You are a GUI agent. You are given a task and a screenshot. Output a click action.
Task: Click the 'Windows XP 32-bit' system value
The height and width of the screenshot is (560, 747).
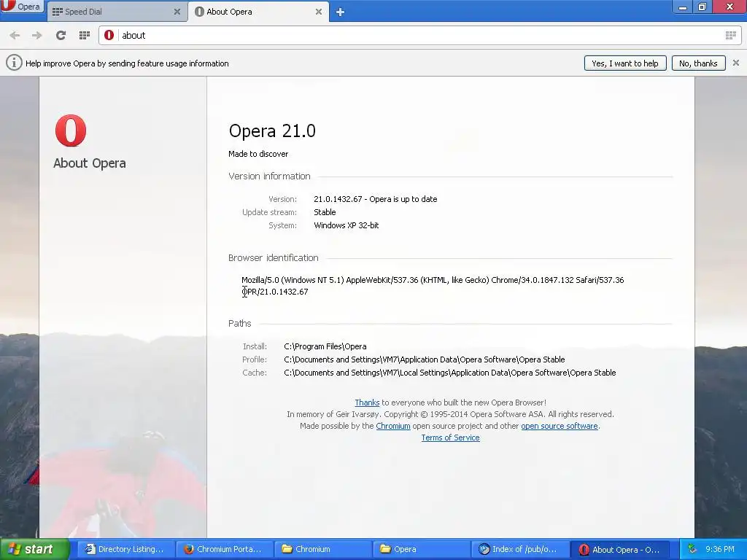pyautogui.click(x=347, y=225)
